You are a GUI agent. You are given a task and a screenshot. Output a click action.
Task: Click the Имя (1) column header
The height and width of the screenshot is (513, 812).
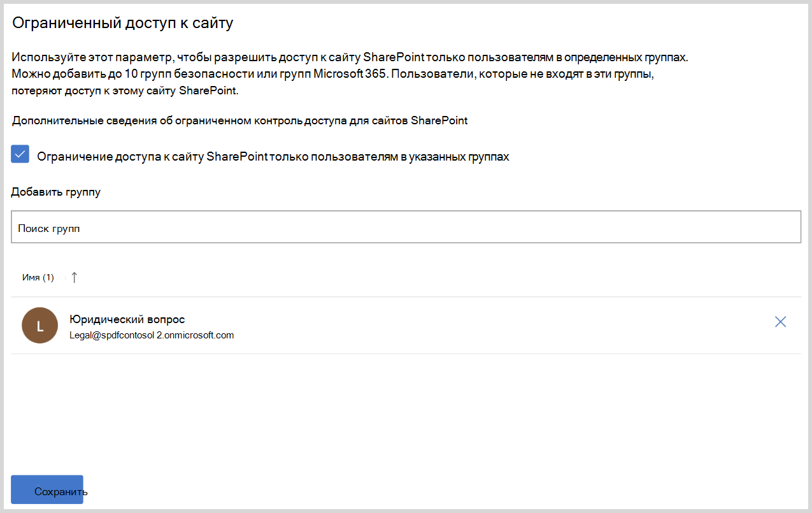pyautogui.click(x=38, y=277)
